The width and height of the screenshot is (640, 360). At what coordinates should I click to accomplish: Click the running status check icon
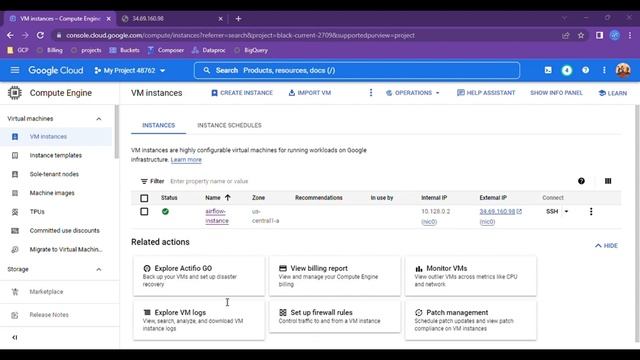point(165,211)
